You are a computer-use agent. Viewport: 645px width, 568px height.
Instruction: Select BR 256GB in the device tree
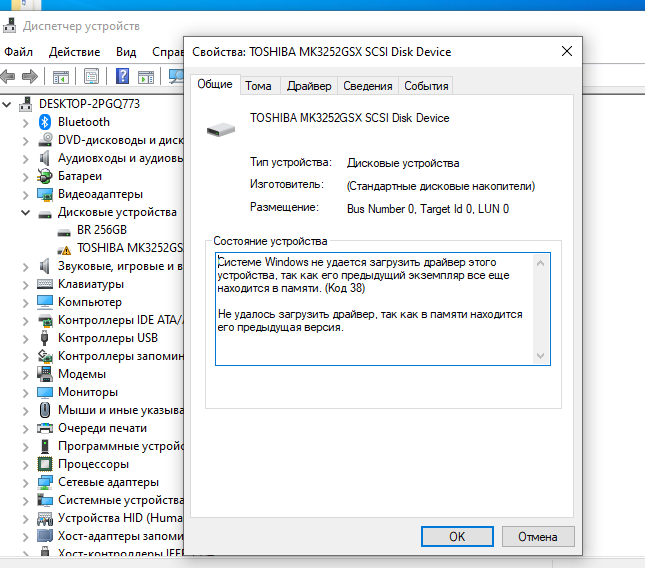(102, 230)
